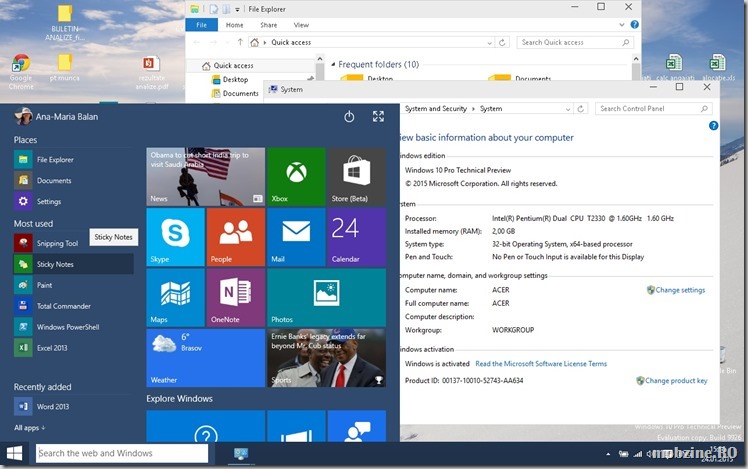Click Search Quick access field

[575, 42]
